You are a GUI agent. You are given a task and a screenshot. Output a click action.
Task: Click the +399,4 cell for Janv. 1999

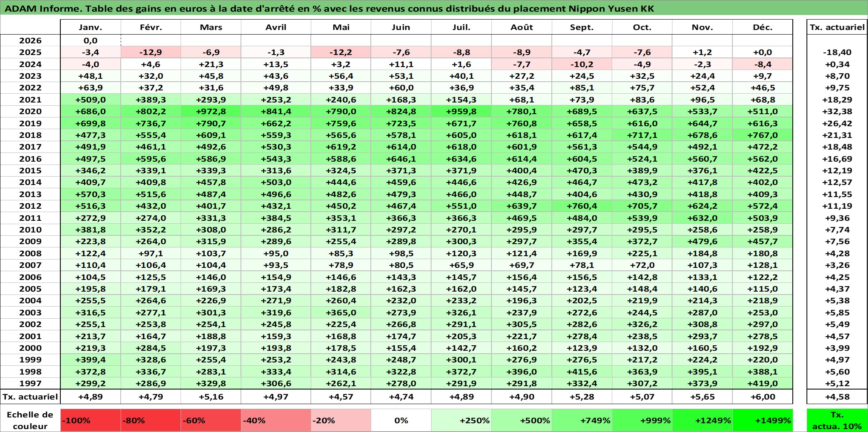(91, 360)
